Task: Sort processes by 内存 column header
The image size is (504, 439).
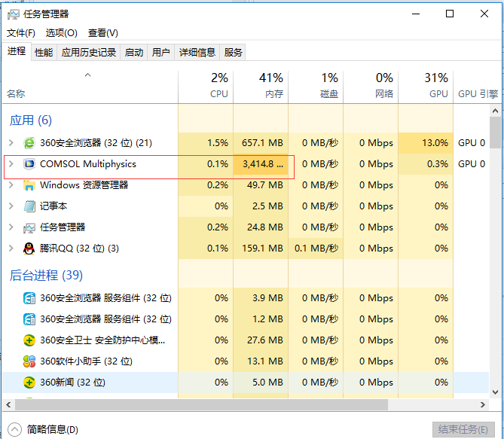Action: (261, 86)
